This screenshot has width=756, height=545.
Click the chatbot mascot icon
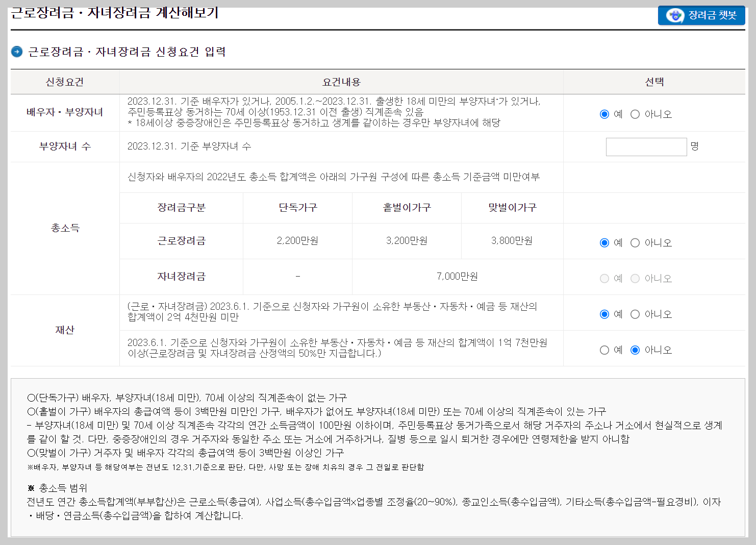pyautogui.click(x=675, y=15)
